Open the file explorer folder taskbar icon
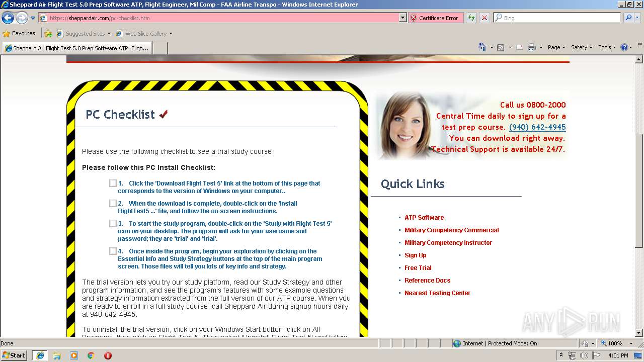Viewport: 644px width, 362px height. (57, 355)
